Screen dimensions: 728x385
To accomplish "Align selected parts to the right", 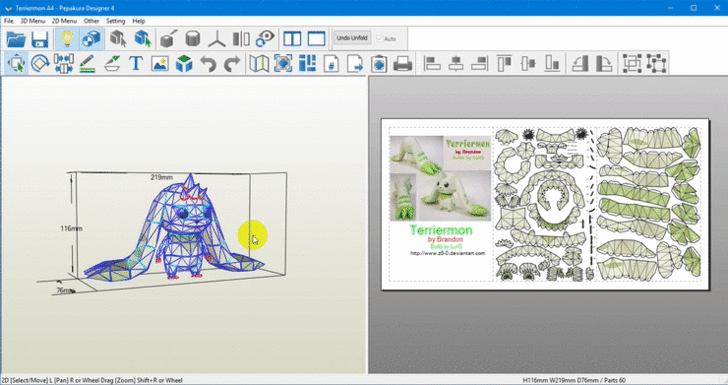I will [x=480, y=64].
